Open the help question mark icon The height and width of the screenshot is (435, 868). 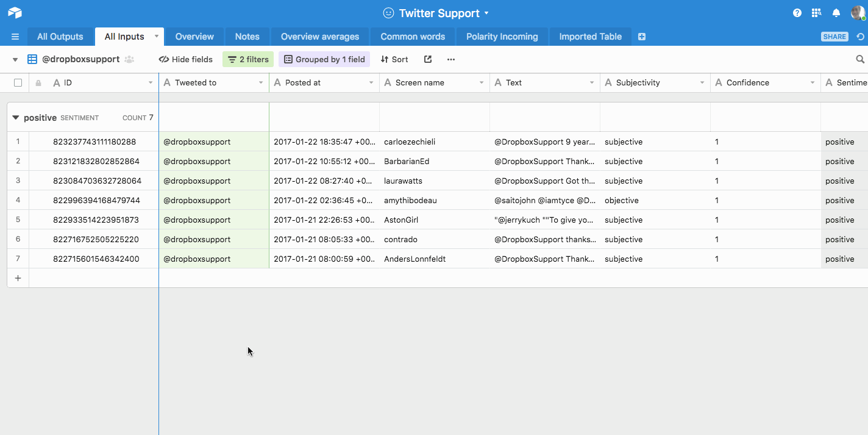[797, 13]
